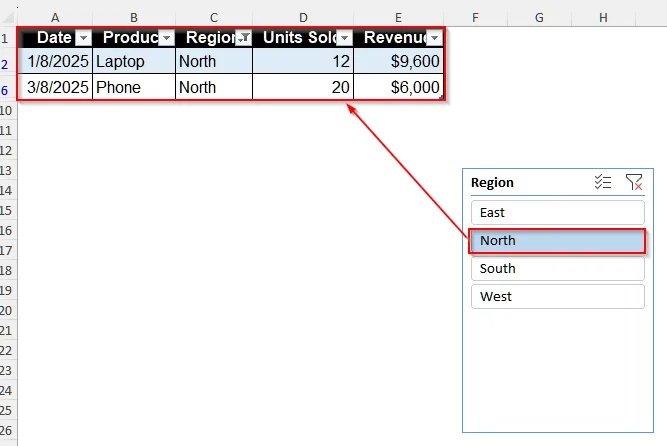The width and height of the screenshot is (667, 446).
Task: Select column F header
Action: coord(475,17)
